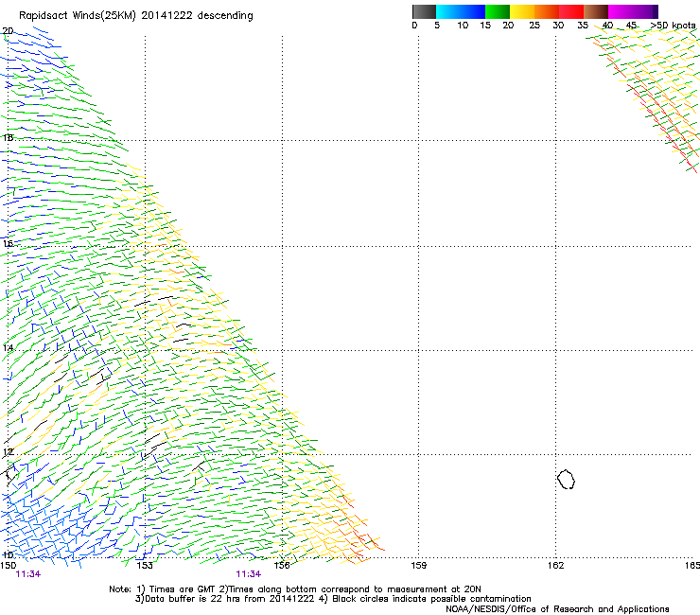
Task: Click the black contamination circle near 162 longitude
Action: click(x=566, y=479)
